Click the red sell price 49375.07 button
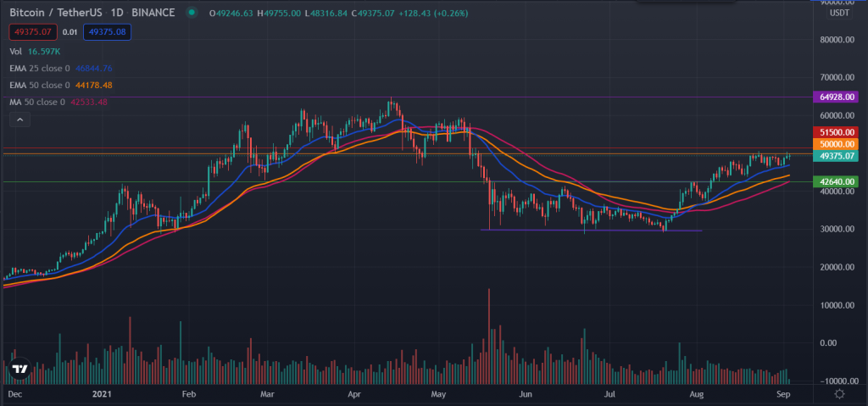Image resolution: width=868 pixels, height=406 pixels. coord(33,32)
